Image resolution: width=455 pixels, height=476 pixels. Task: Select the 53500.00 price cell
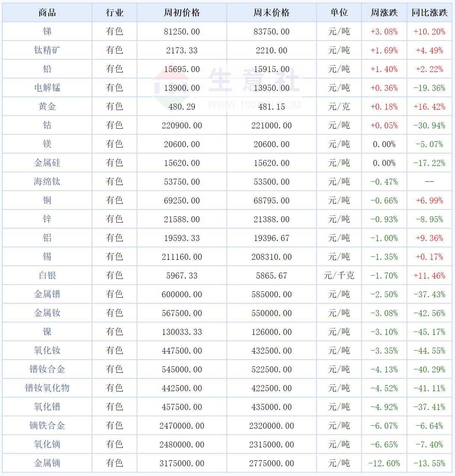click(x=271, y=182)
